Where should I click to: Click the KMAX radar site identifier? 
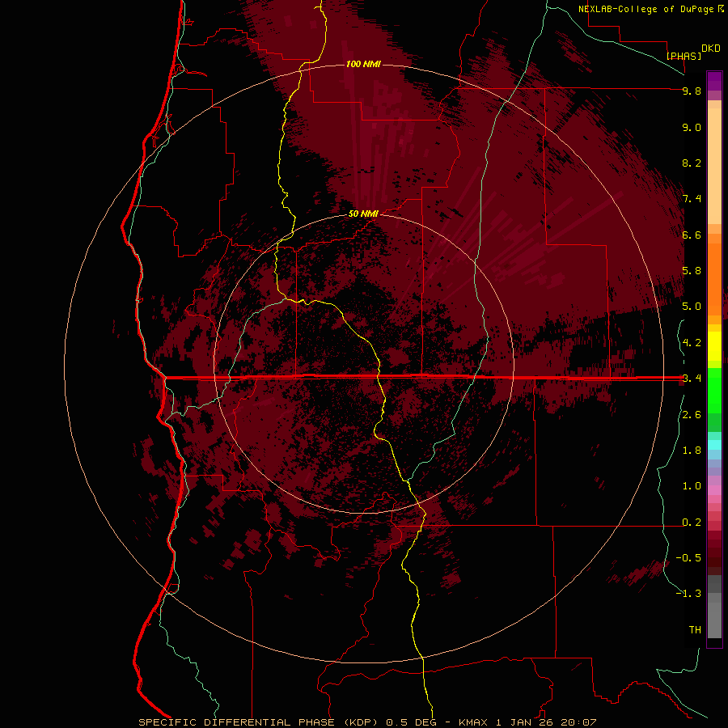tap(473, 722)
